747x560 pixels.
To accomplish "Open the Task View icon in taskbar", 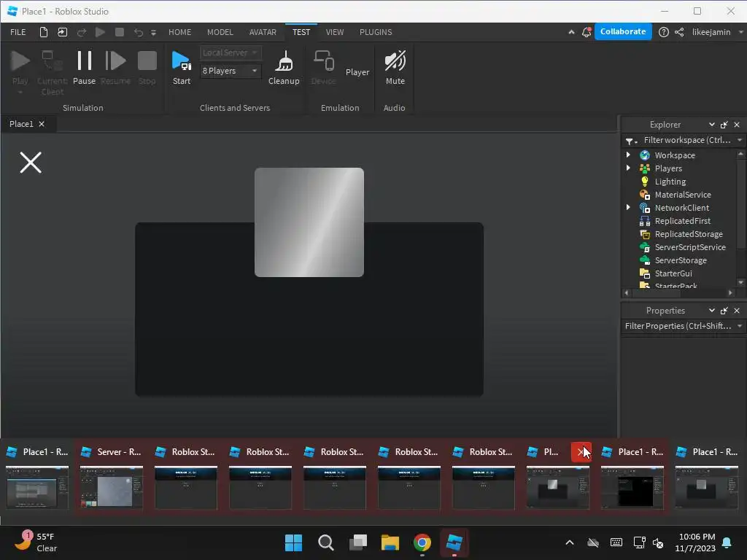I will coord(358,542).
